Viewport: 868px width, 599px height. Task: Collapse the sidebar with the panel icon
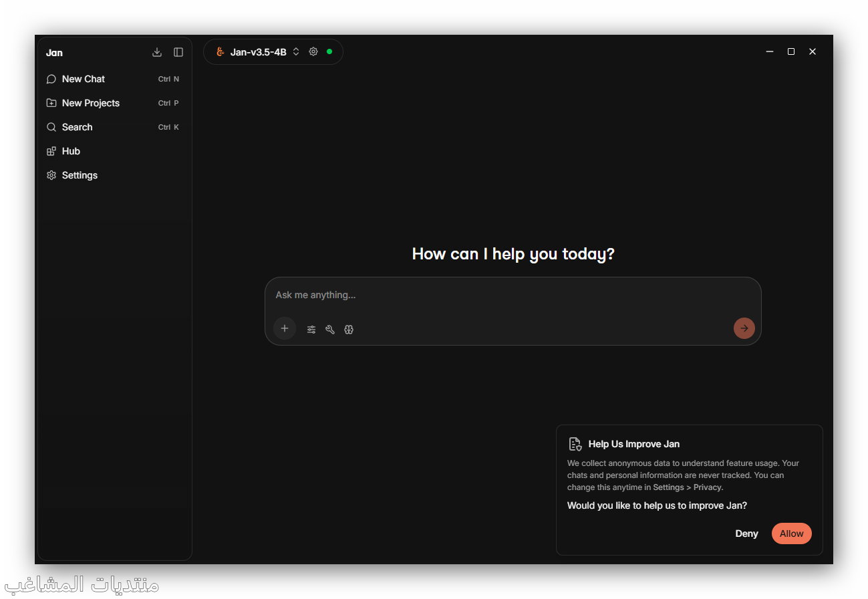coord(178,52)
